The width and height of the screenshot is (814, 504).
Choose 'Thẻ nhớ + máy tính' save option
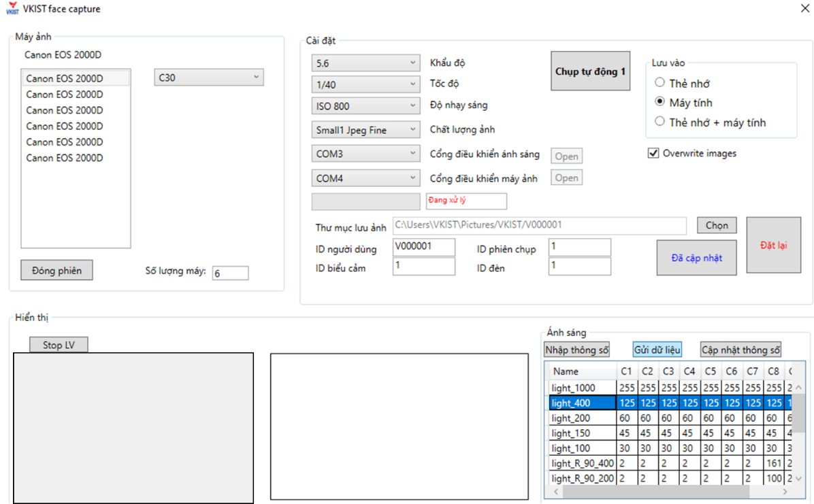[x=660, y=122]
